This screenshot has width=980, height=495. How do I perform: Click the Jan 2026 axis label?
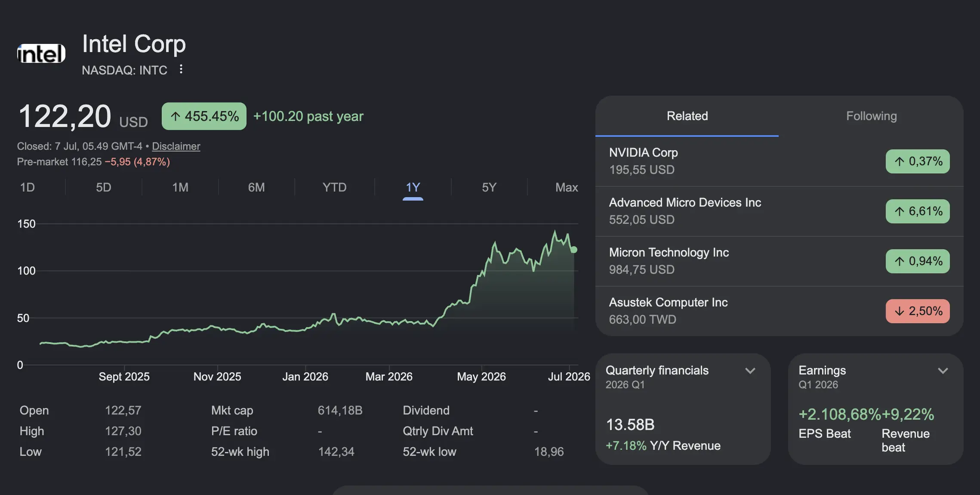tap(305, 377)
